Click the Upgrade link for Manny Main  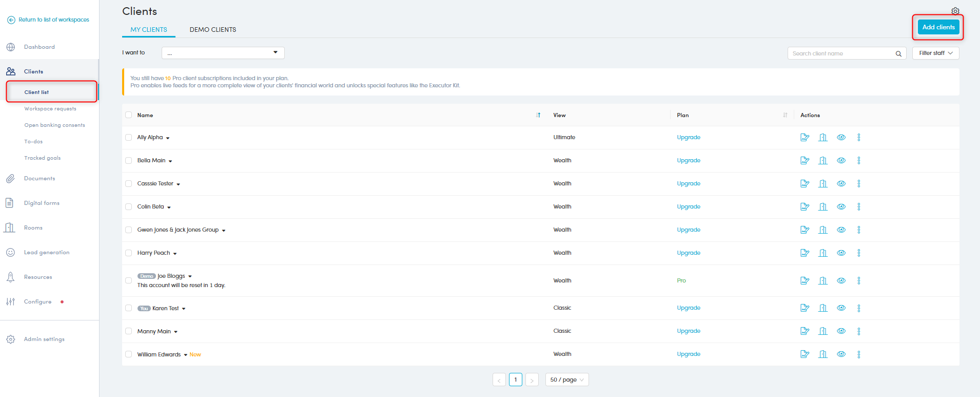(688, 331)
